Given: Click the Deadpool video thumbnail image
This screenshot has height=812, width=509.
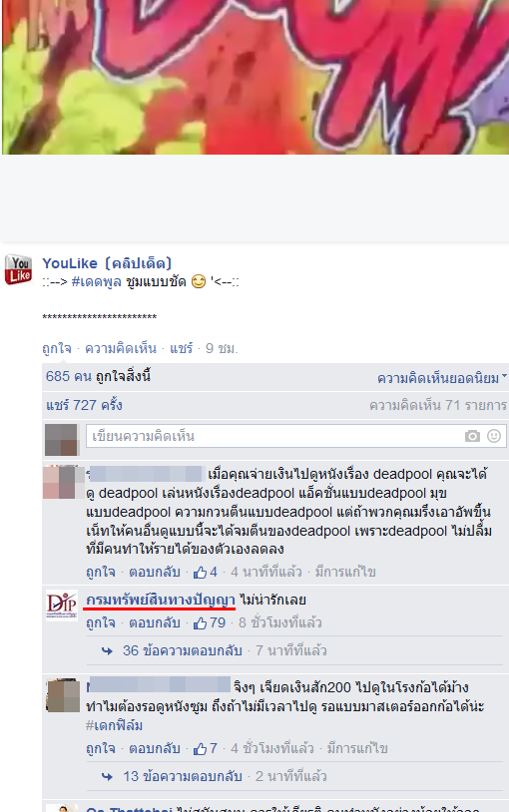Looking at the screenshot, I should (254, 77).
